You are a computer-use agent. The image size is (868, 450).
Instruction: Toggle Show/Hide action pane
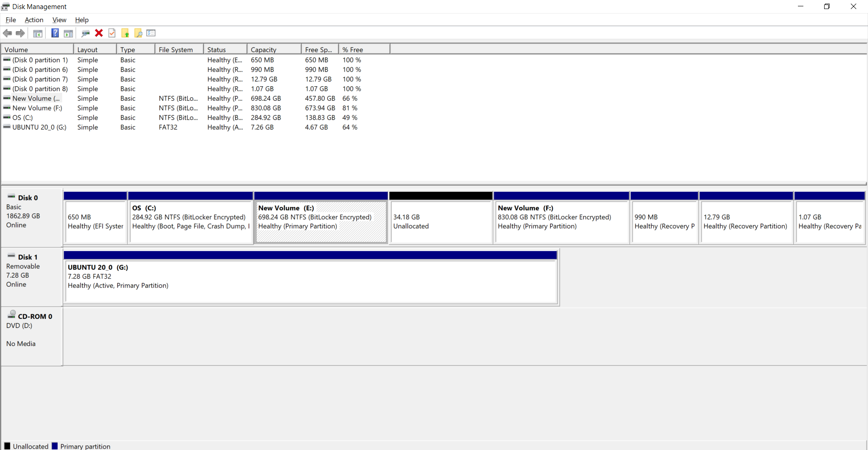coord(68,33)
